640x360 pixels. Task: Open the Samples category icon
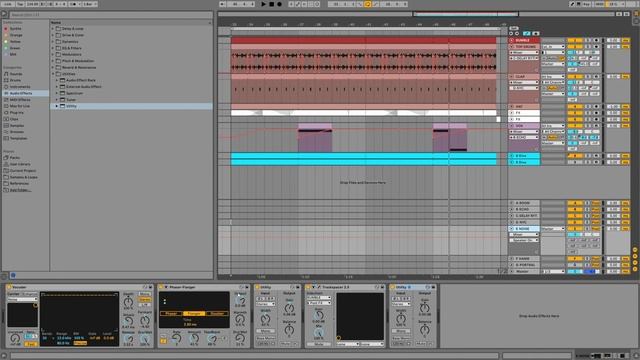pyautogui.click(x=6, y=126)
